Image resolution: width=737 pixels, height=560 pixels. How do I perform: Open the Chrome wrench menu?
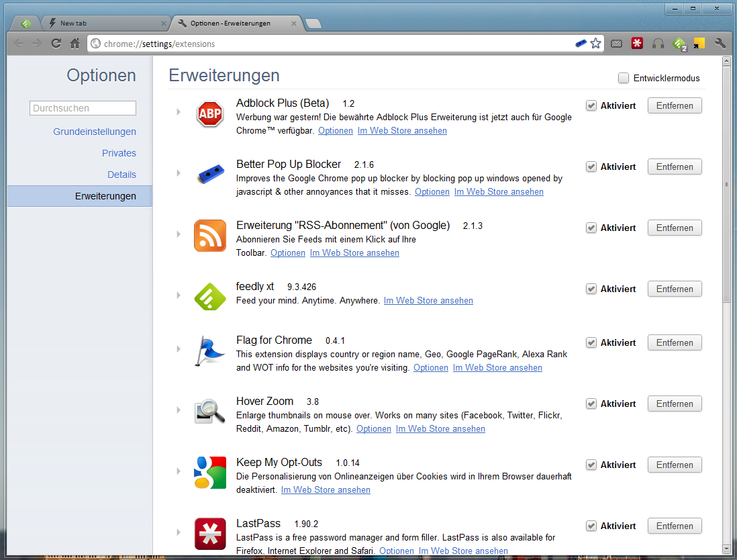[720, 44]
